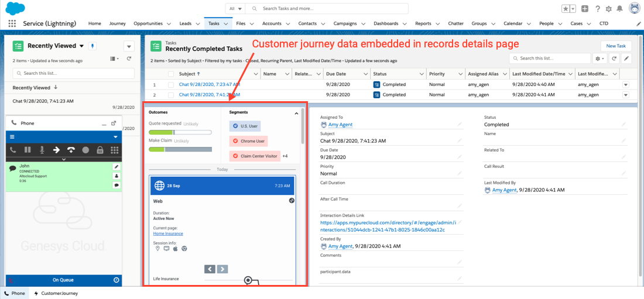Open the CTD tab

pyautogui.click(x=604, y=24)
